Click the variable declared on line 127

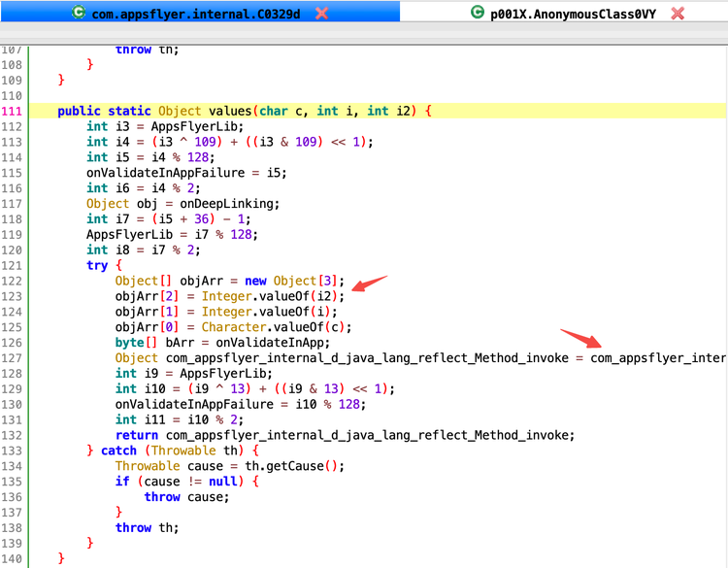[x=367, y=358]
